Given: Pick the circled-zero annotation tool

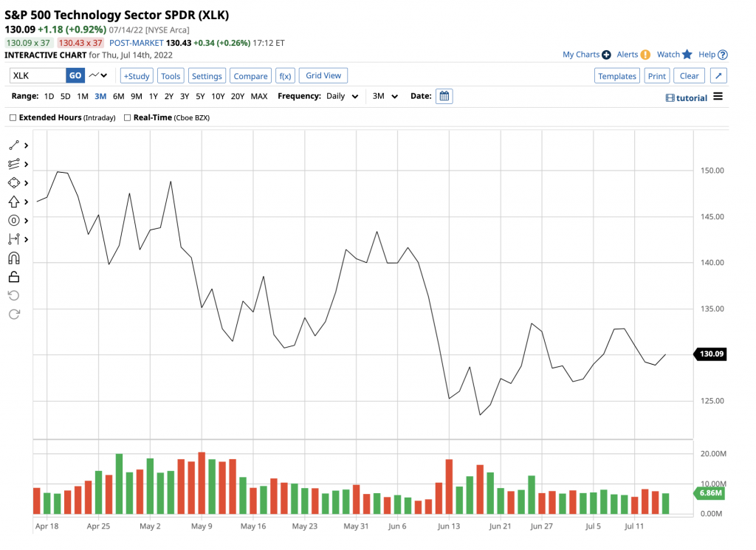Looking at the screenshot, I should (x=14, y=220).
